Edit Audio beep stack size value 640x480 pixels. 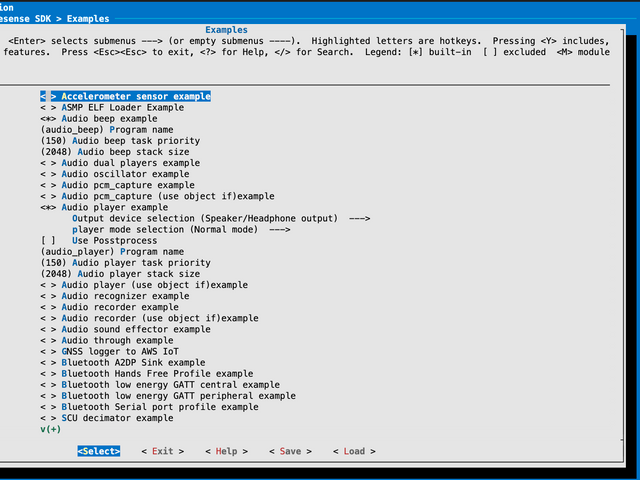(115, 152)
